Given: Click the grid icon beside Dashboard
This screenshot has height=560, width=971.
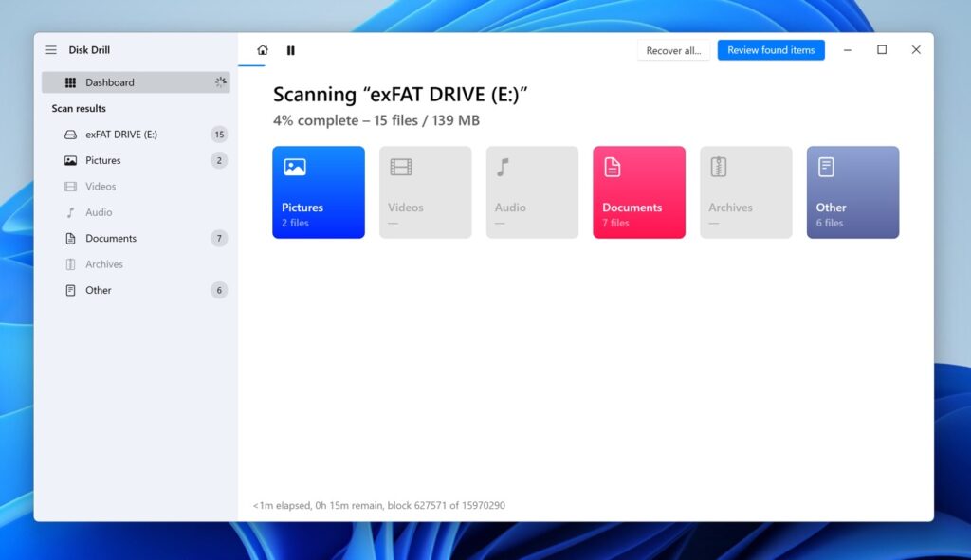Looking at the screenshot, I should click(x=70, y=82).
